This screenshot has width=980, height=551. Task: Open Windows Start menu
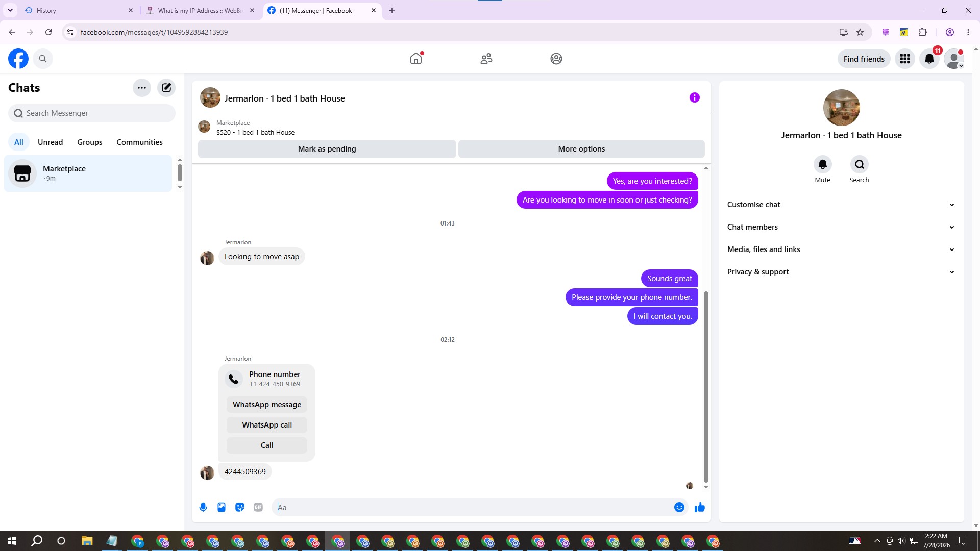pyautogui.click(x=12, y=541)
